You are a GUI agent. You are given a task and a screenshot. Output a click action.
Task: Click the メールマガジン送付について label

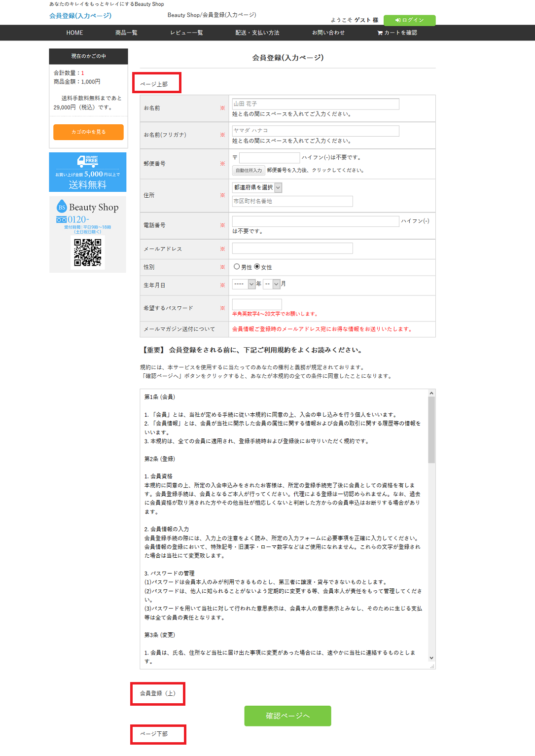179,329
